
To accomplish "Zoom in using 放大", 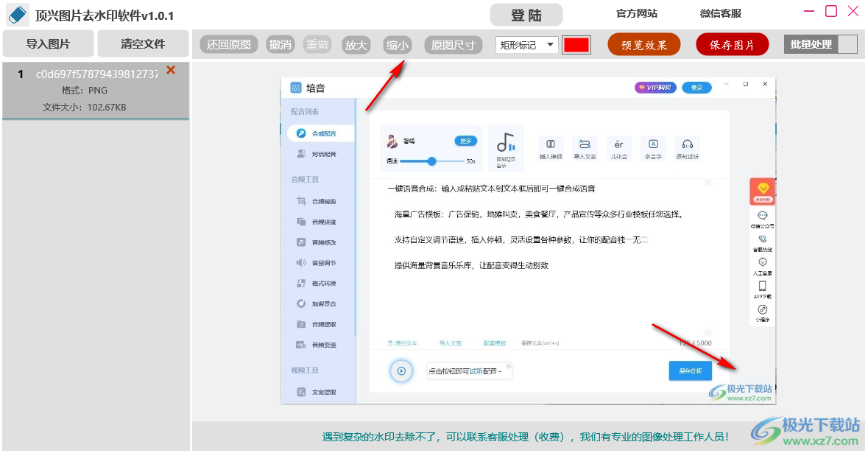I will coord(356,45).
